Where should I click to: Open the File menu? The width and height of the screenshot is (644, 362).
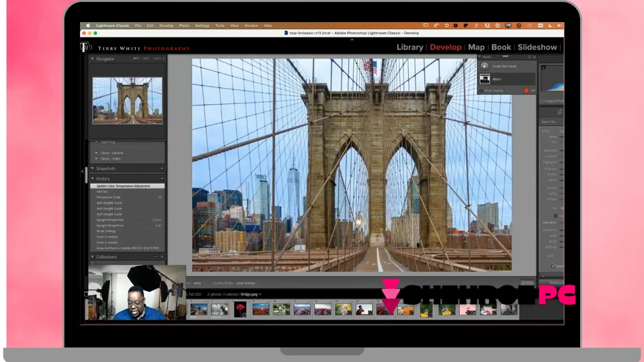(x=138, y=26)
